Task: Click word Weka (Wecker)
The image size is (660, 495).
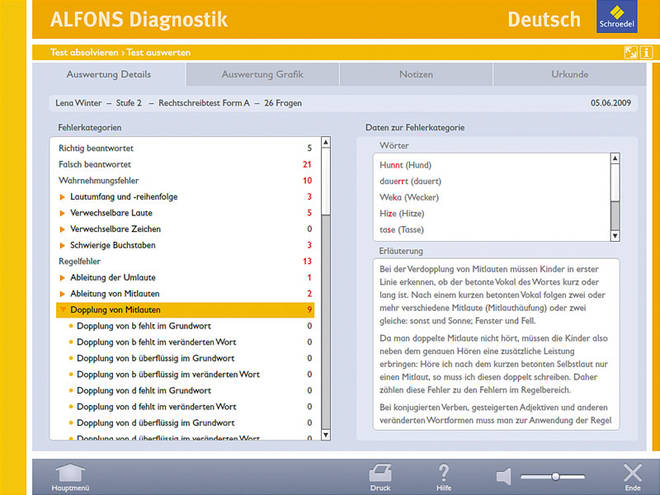Action: tap(409, 197)
